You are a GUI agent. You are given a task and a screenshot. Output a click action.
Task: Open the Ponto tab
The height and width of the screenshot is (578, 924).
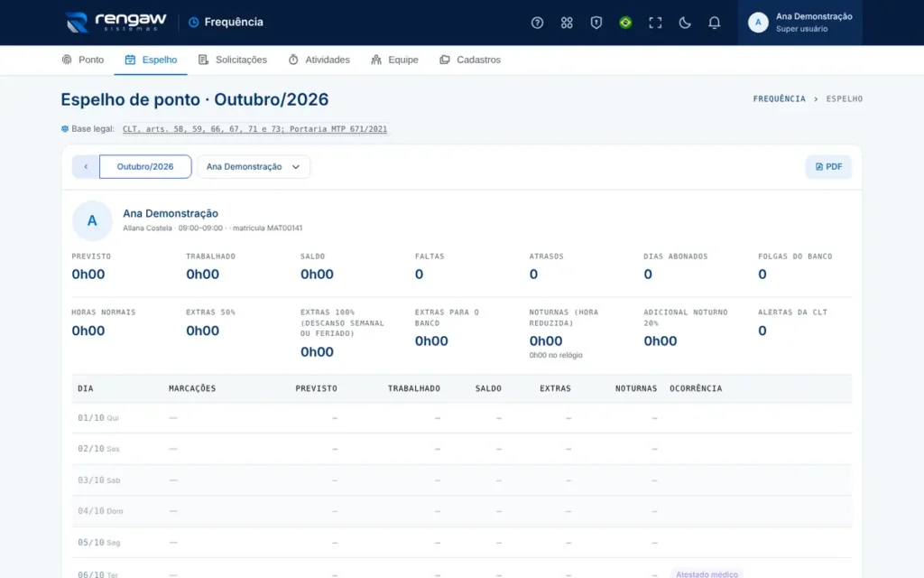click(82, 60)
